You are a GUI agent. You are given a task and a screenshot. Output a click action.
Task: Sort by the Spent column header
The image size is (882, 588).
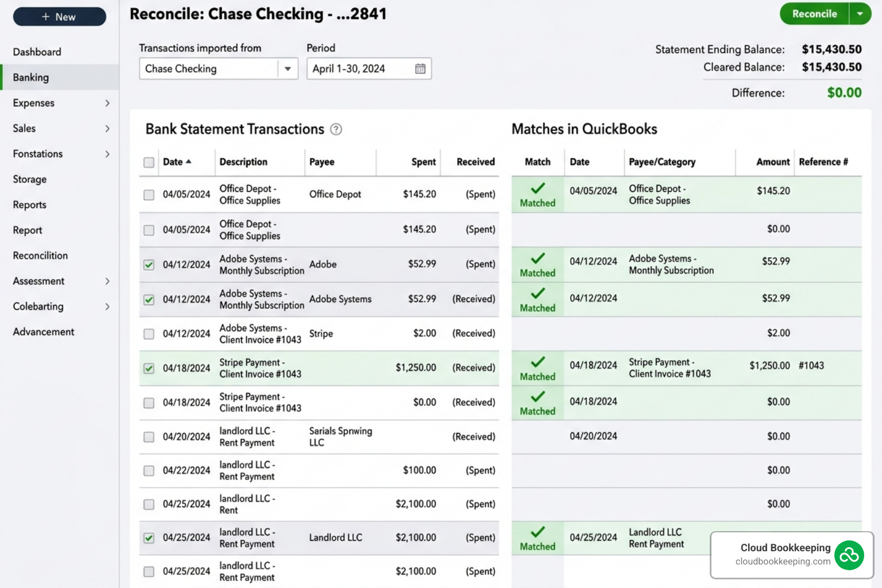click(x=424, y=162)
